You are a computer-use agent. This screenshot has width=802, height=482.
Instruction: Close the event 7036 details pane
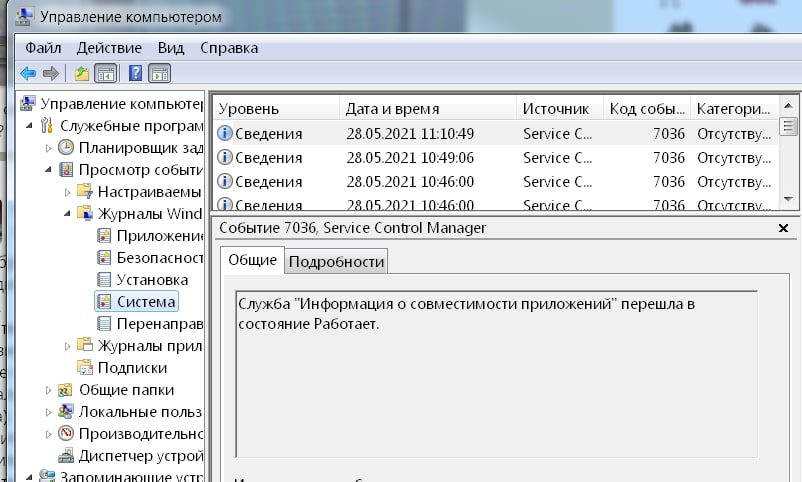point(783,228)
